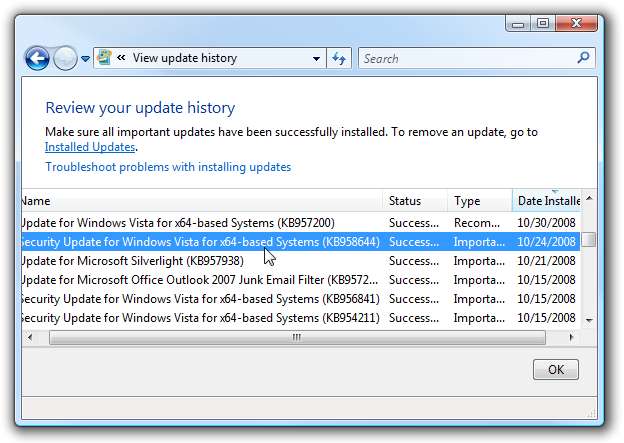This screenshot has width=624, height=443.
Task: Click the vertical scrollbar up arrow
Action: pyautogui.click(x=589, y=198)
